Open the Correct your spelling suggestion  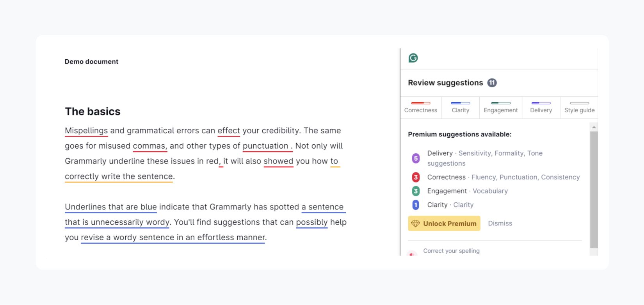coord(451,251)
